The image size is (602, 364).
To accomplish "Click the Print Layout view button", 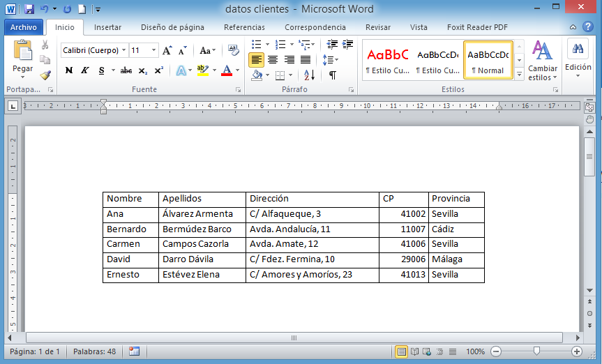I will coord(401,351).
